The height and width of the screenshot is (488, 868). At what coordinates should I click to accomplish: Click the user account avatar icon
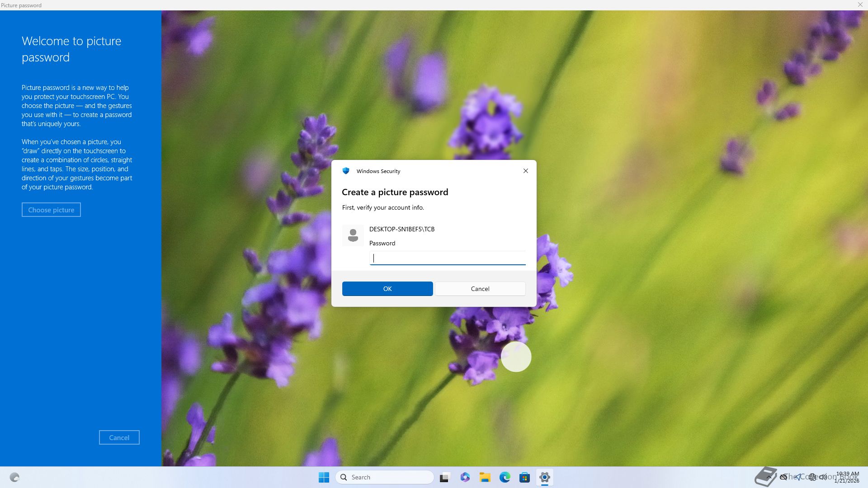click(353, 235)
